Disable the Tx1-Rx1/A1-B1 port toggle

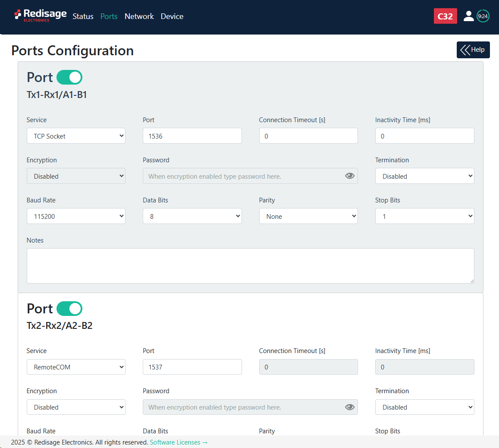[x=69, y=77]
